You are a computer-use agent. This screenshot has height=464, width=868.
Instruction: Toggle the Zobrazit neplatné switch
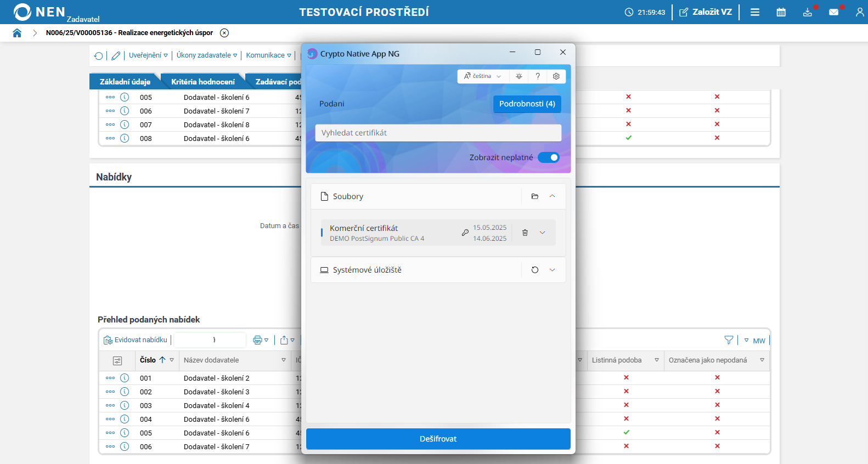[x=549, y=157]
